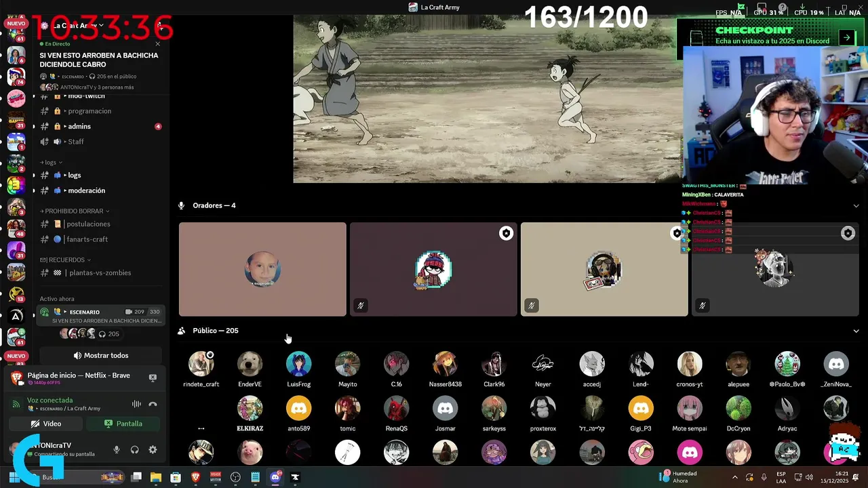
Task: Open Josmar's profile avatar
Action: pos(445,409)
